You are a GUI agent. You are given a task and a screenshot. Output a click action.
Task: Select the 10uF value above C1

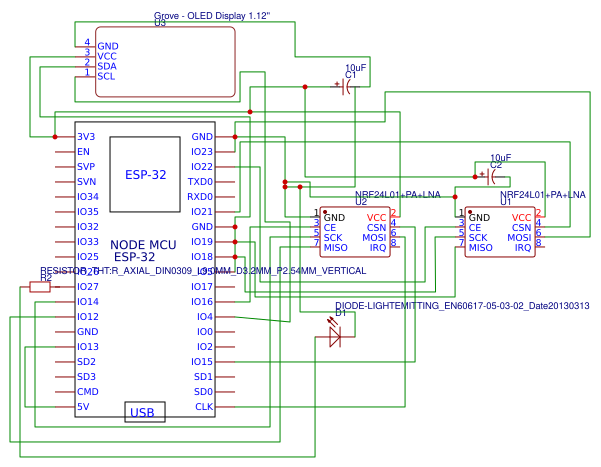pos(356,68)
